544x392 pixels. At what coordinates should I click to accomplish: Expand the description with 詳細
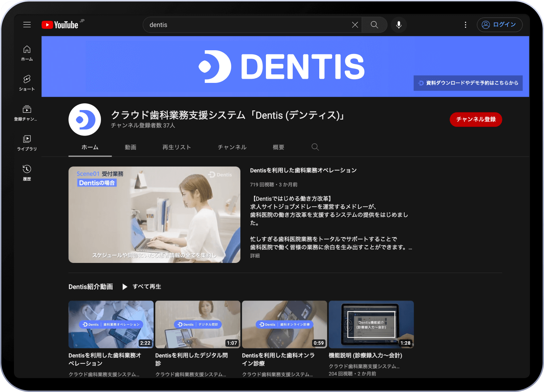[x=255, y=255]
